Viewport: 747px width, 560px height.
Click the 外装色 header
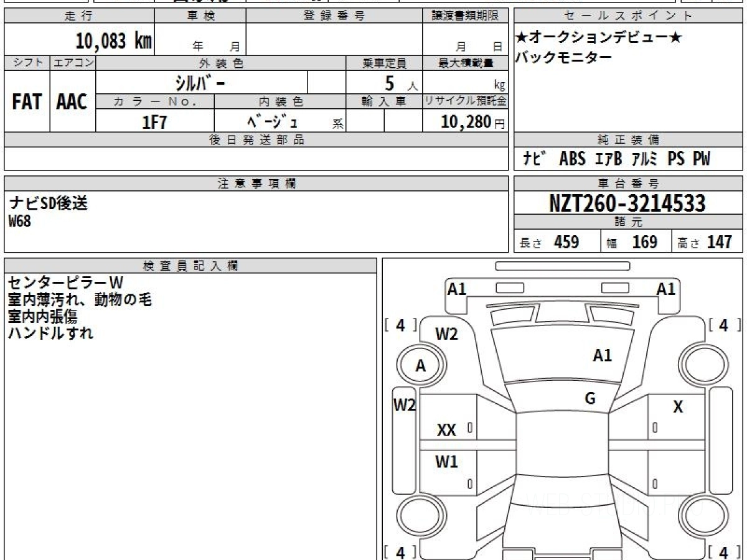(x=221, y=63)
